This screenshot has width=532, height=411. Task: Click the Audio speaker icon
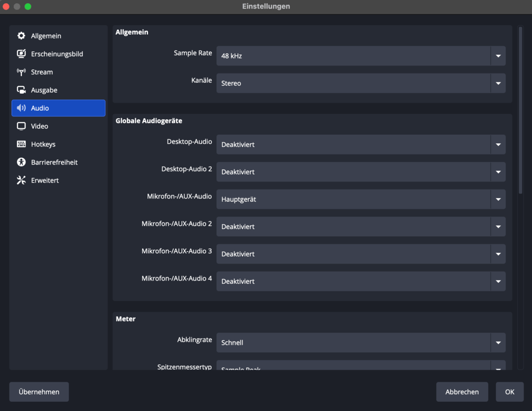21,108
